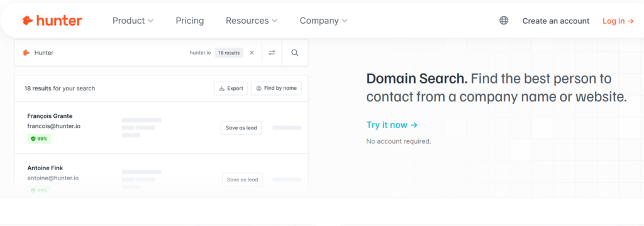Open the Pricing page

(x=190, y=21)
